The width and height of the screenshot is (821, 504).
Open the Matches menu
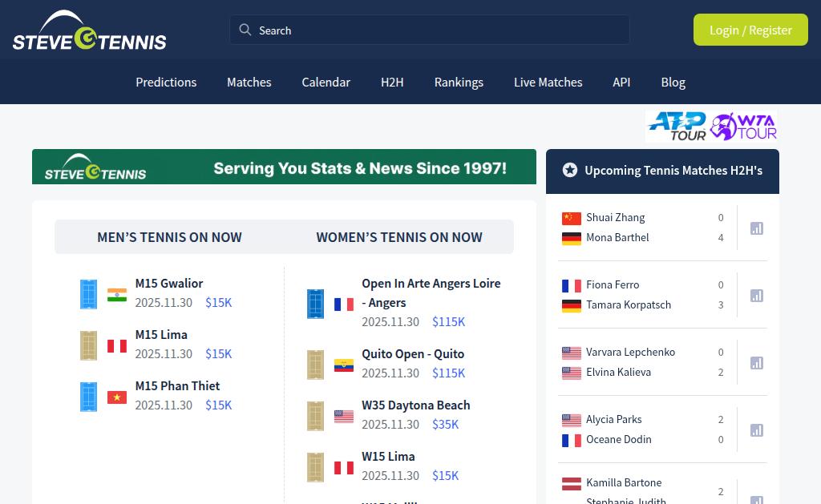click(249, 83)
